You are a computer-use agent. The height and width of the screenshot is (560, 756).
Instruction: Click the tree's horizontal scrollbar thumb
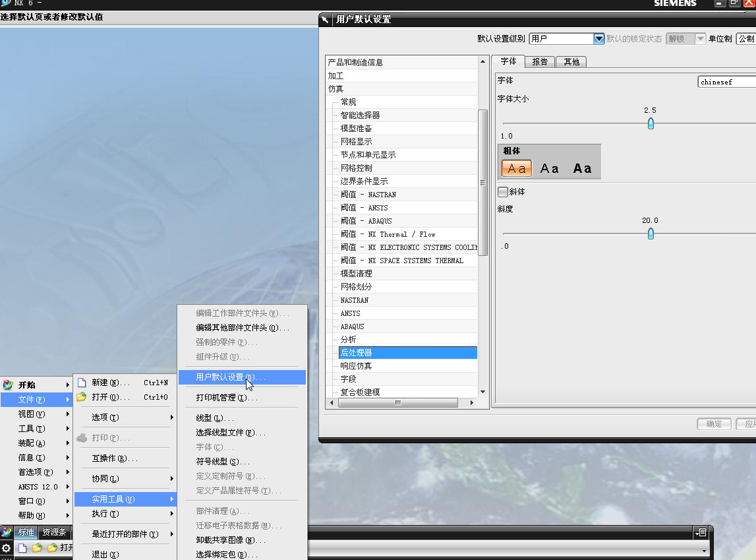tap(397, 403)
